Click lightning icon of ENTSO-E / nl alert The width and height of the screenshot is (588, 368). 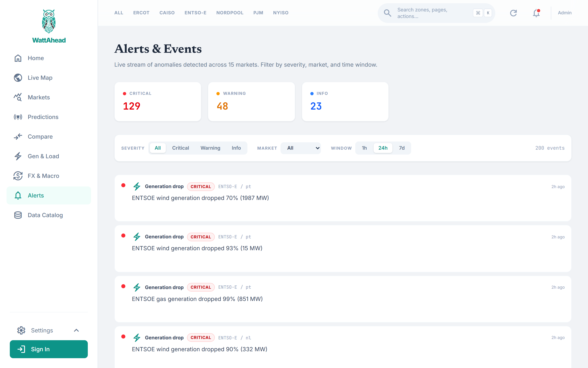[x=137, y=338]
